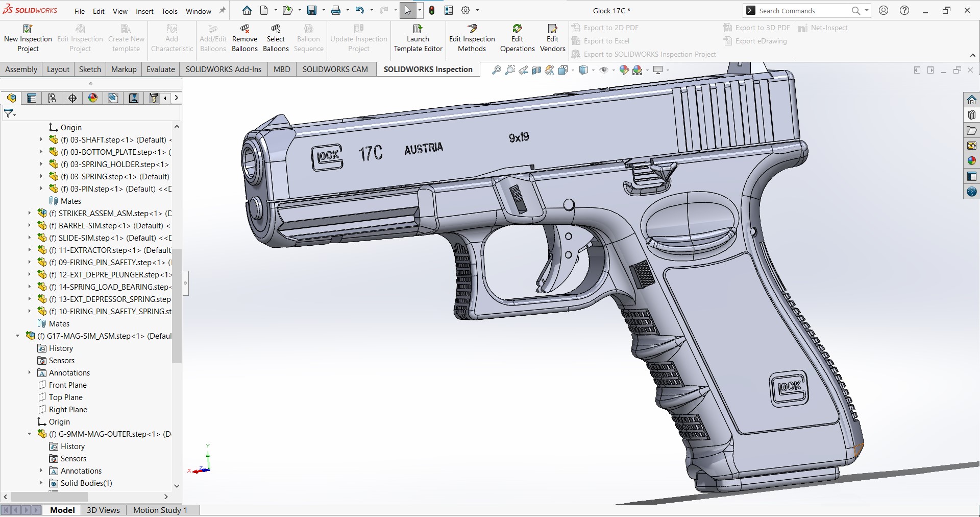Image resolution: width=980 pixels, height=517 pixels.
Task: Click the Zoom to Fit icon
Action: click(x=496, y=70)
